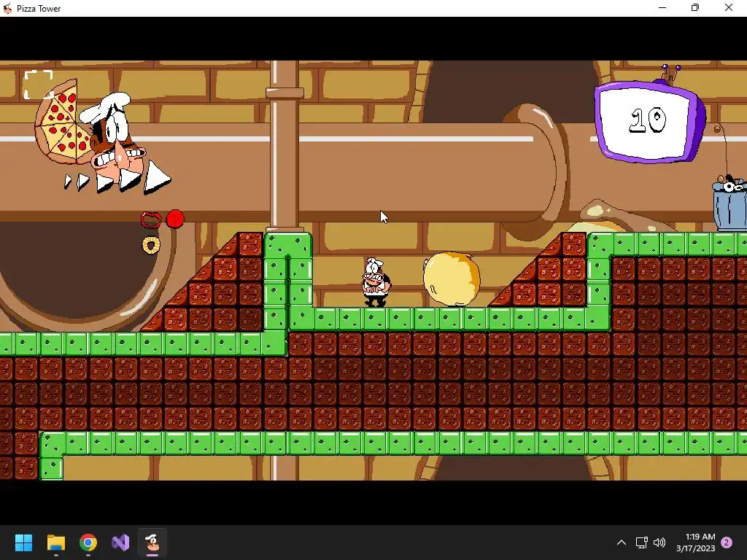Click the purple TV score display
This screenshot has height=560, width=747.
pyautogui.click(x=650, y=120)
